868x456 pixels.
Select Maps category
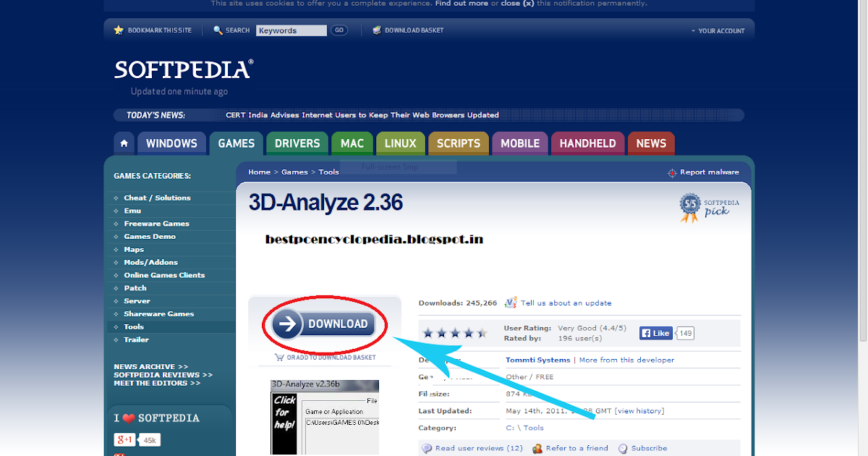pyautogui.click(x=134, y=250)
